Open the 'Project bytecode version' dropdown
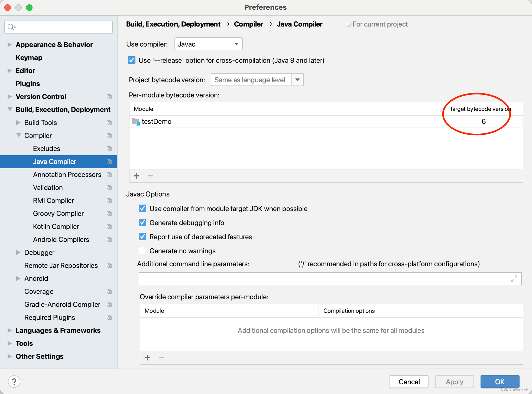 297,80
